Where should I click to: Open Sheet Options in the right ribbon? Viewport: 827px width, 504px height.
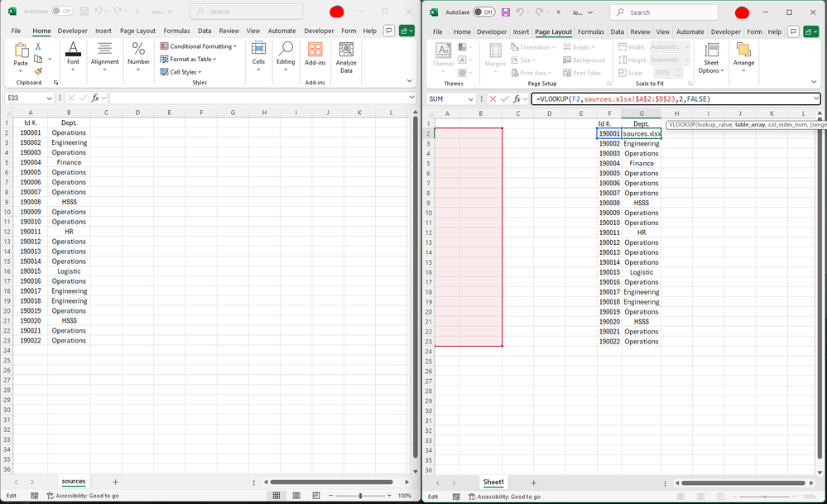coord(711,59)
